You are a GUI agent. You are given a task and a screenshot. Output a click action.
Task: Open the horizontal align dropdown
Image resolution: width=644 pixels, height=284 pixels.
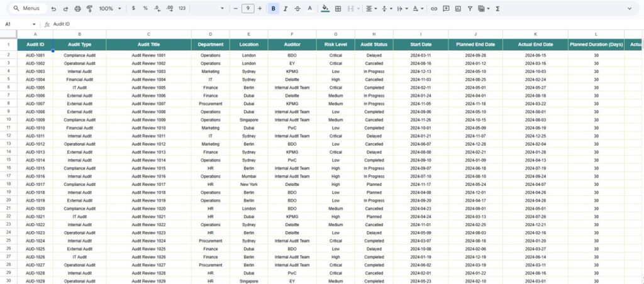[371, 9]
